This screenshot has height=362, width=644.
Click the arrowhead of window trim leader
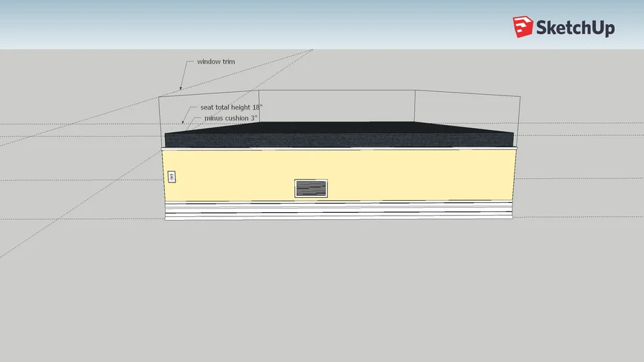(181, 88)
